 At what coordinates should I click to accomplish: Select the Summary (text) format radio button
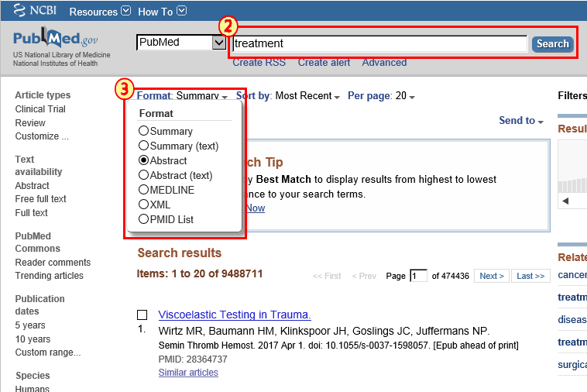(143, 146)
